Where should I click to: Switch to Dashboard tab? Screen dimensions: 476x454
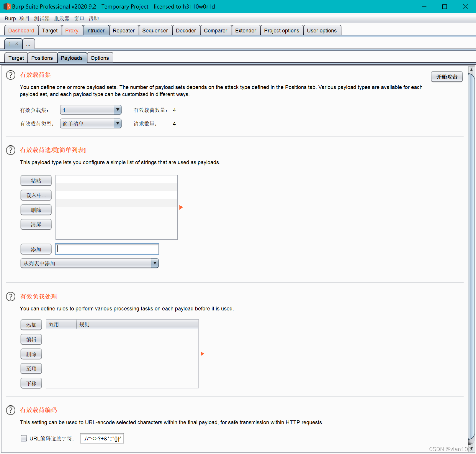(21, 30)
